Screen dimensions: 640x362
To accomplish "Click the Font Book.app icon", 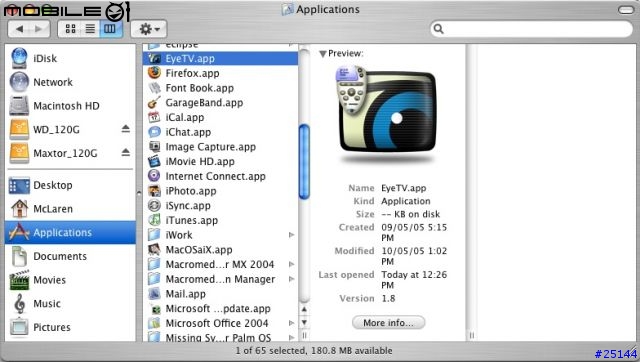I will [x=154, y=88].
